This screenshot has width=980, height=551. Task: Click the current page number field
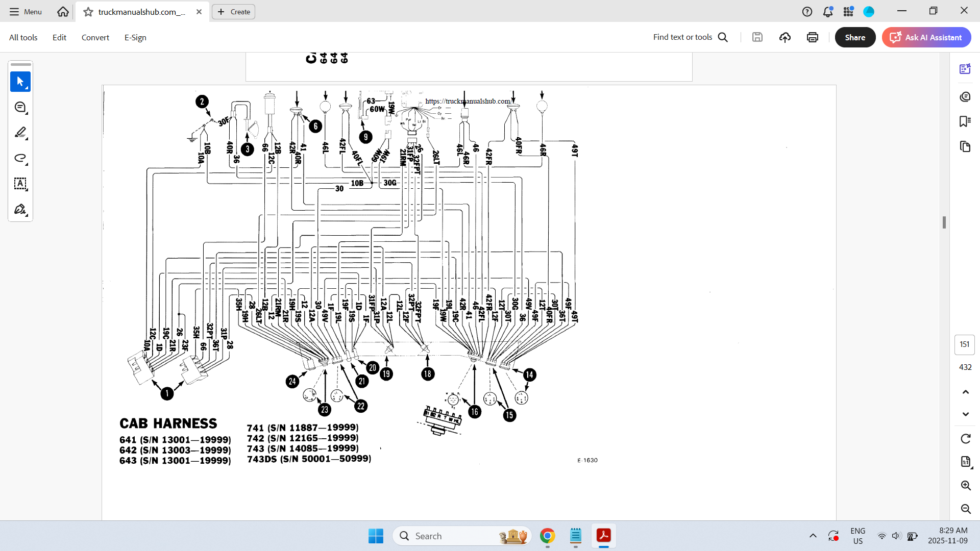(x=965, y=344)
